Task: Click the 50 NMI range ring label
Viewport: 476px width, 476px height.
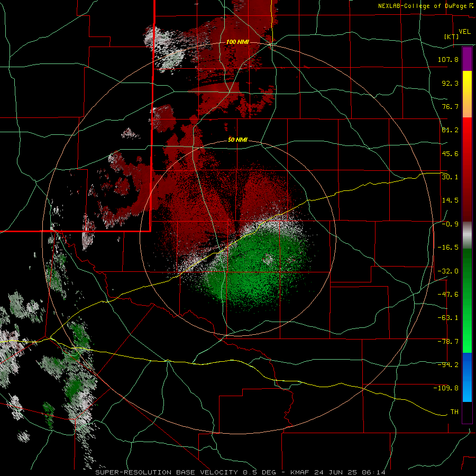Action: pos(237,140)
